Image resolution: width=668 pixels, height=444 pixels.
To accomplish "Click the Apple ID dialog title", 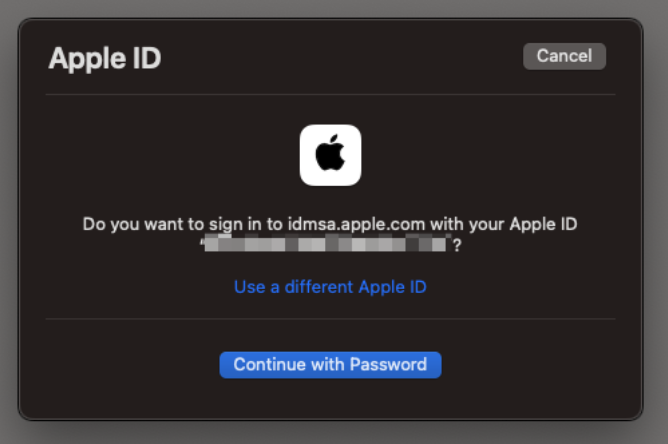I will point(105,58).
